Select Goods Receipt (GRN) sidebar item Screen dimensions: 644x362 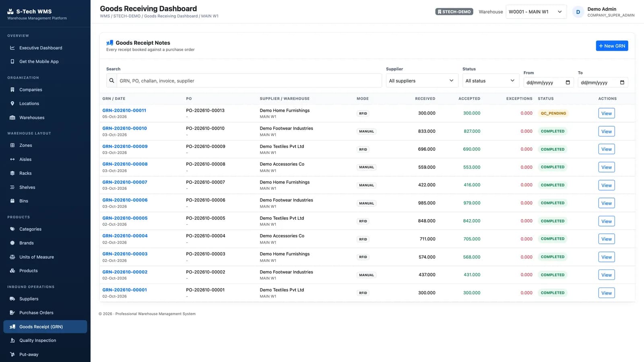point(45,327)
